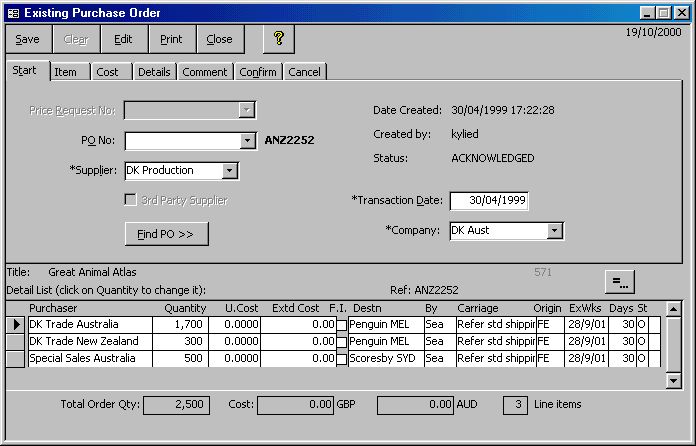Click the 'Great Animal Atlas' title text
This screenshot has width=696, height=446.
pyautogui.click(x=92, y=272)
